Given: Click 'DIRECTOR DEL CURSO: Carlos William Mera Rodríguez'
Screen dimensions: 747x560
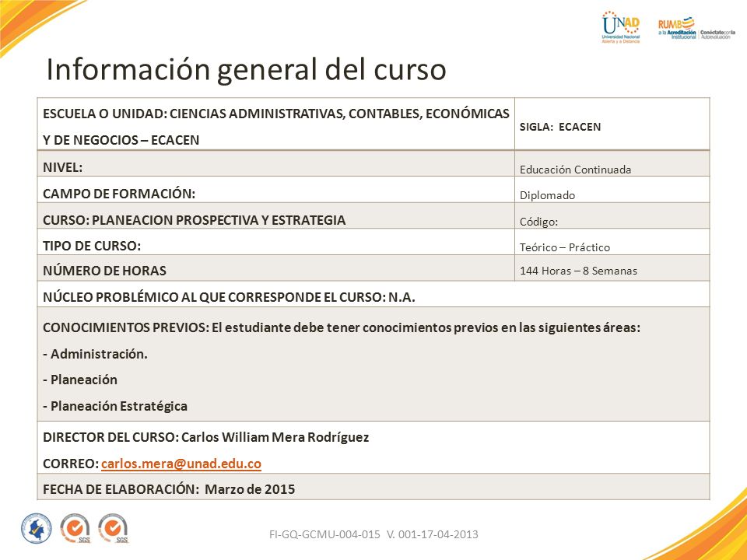Looking at the screenshot, I should (205, 437).
